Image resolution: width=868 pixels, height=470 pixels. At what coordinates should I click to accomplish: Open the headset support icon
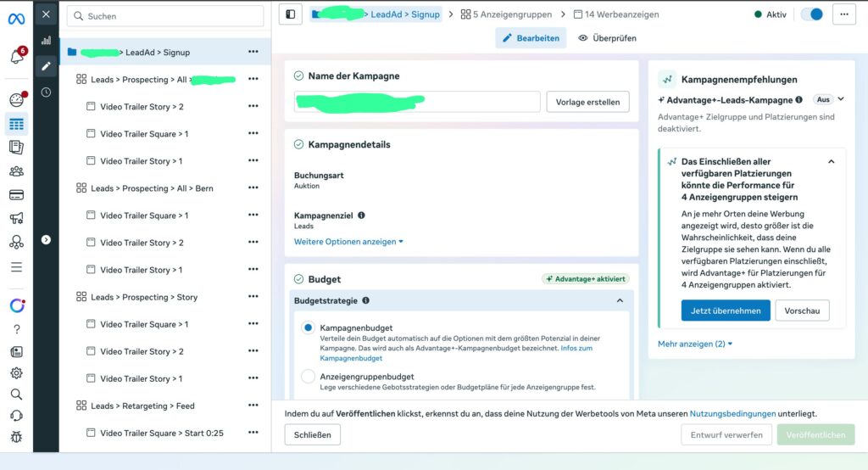tap(17, 416)
